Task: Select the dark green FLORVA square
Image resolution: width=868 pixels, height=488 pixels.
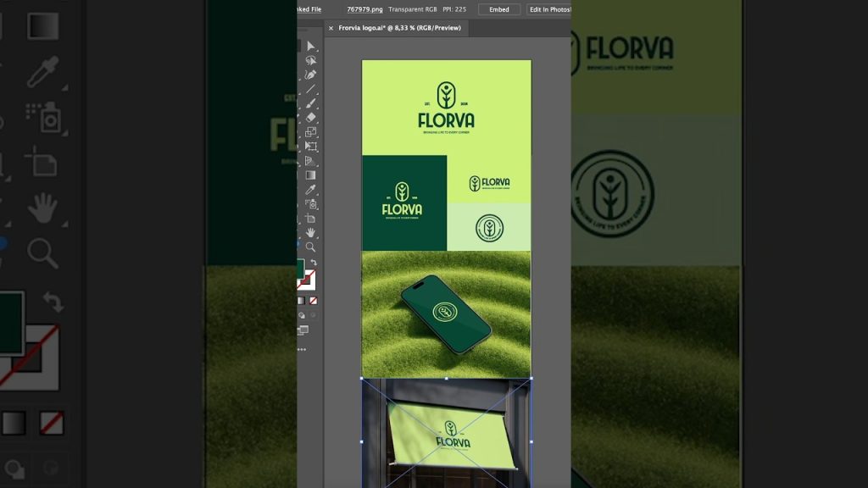Action: pos(404,202)
